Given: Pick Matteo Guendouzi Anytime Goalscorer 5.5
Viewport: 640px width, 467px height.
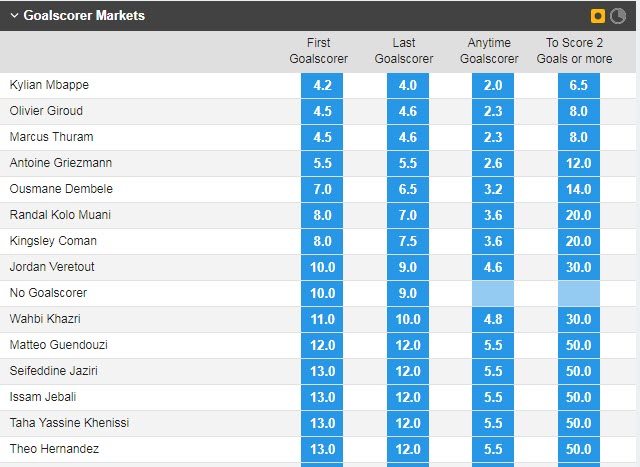Looking at the screenshot, I should coord(493,345).
